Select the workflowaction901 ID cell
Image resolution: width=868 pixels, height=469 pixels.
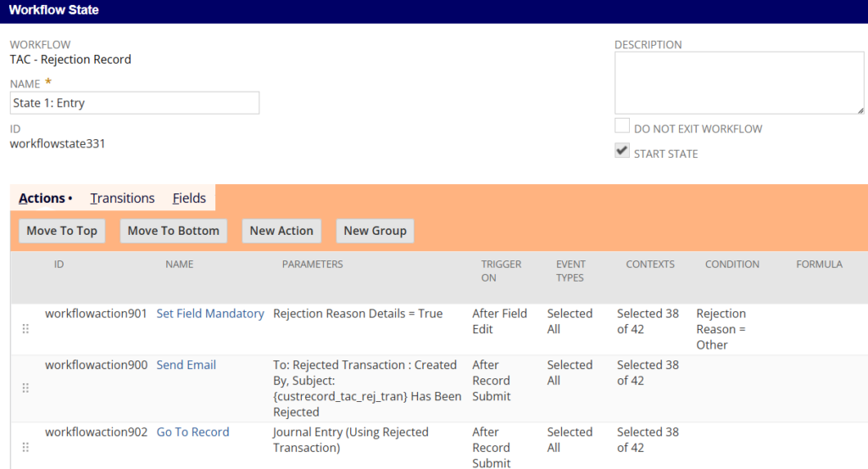click(x=96, y=314)
